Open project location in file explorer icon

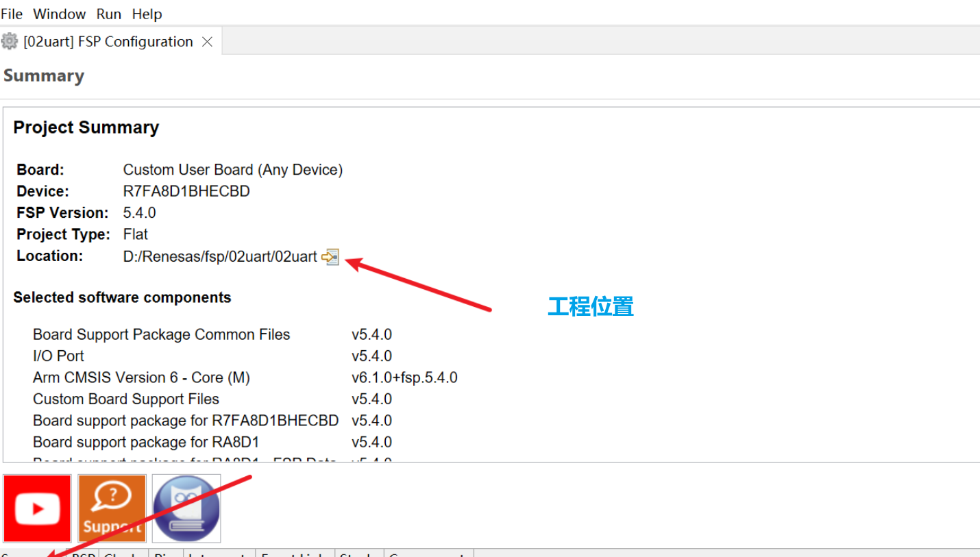330,257
